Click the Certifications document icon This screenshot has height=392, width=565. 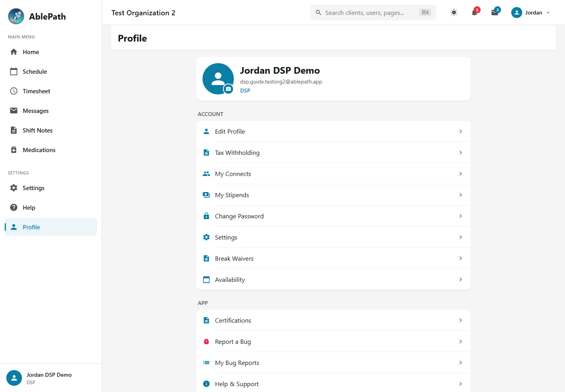[x=206, y=320]
